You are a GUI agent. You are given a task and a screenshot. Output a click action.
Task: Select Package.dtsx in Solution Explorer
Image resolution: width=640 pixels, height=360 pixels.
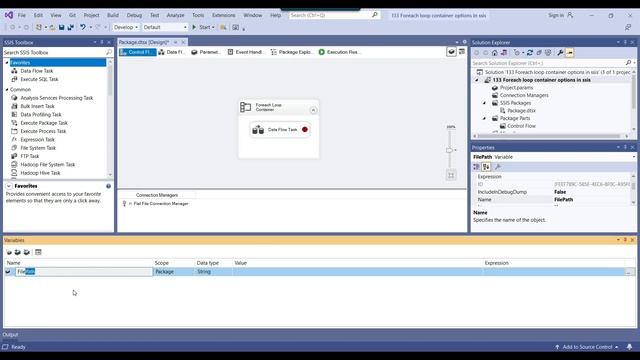click(x=521, y=111)
